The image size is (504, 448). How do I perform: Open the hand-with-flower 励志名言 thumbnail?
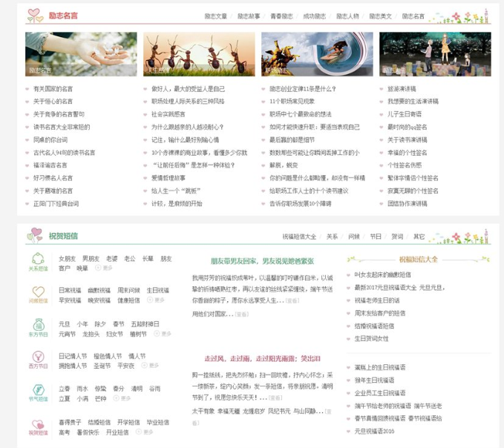[81, 54]
